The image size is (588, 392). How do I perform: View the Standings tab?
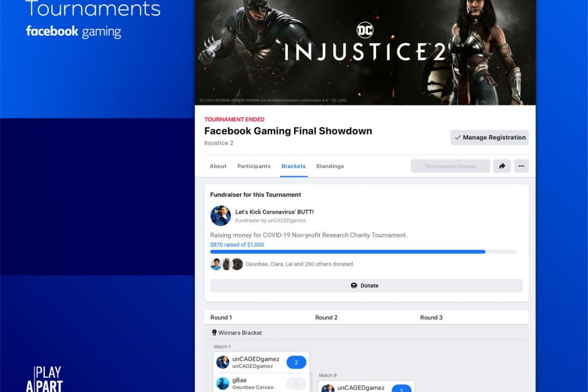330,166
